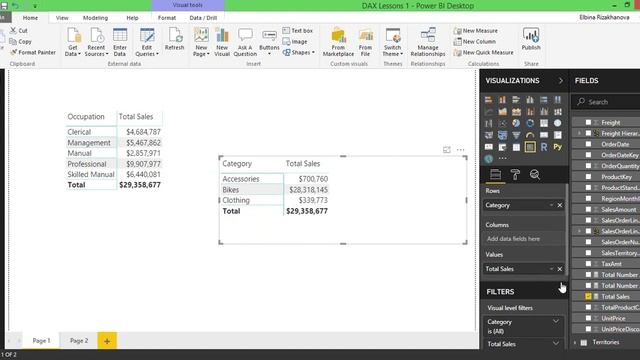This screenshot has height=360, width=640.
Task: Pick the Funnel chart visual icon
Action: (516, 135)
